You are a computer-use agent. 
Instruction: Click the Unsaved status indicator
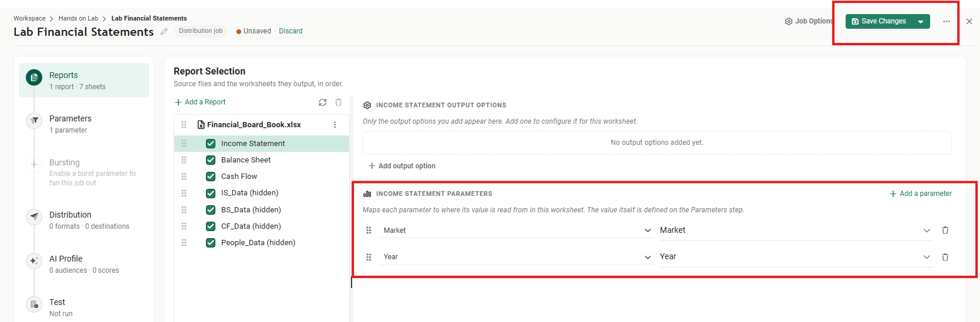(254, 31)
